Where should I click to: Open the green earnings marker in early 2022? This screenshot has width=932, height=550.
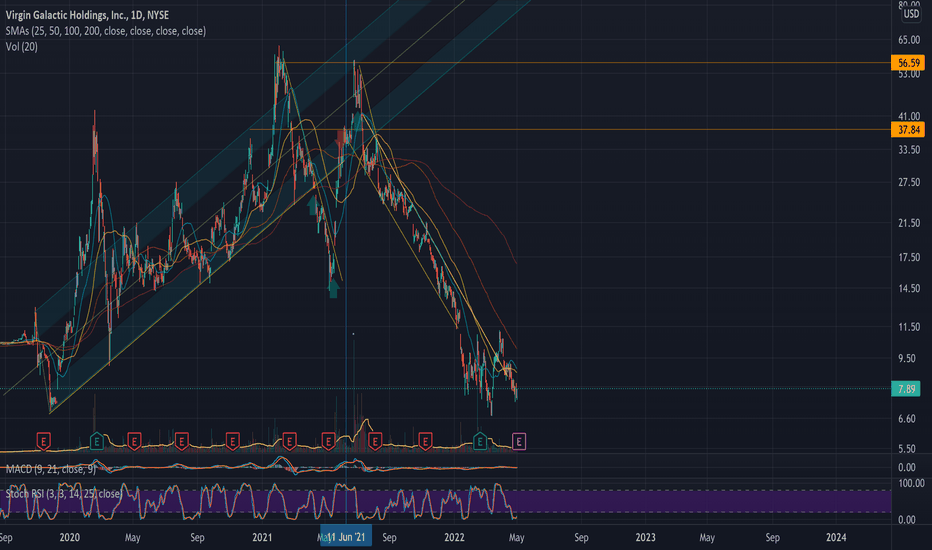(480, 442)
